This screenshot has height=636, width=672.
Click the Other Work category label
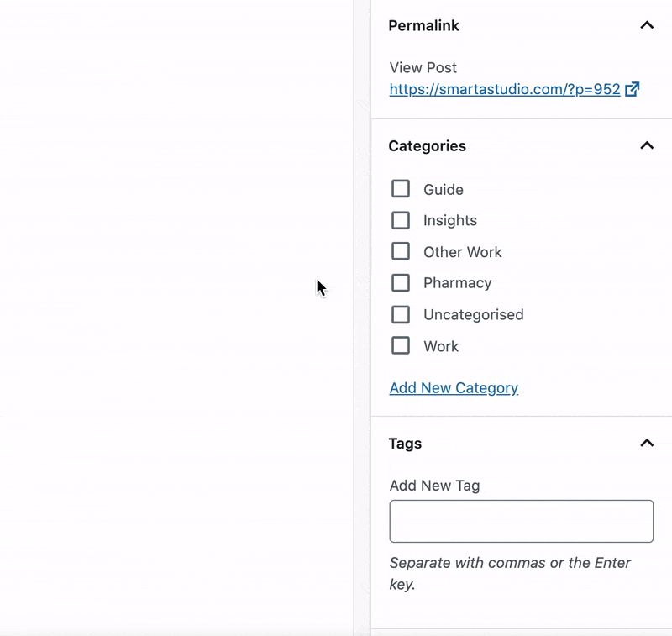pos(463,252)
